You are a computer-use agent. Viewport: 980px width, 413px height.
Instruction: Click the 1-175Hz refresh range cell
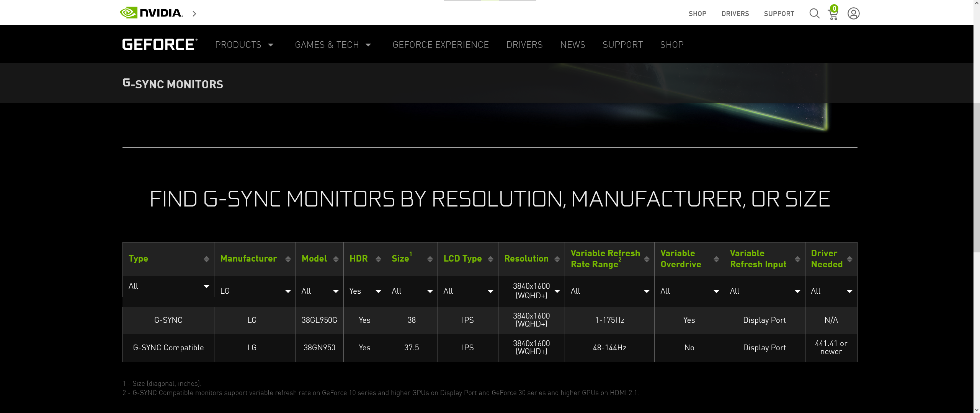609,320
